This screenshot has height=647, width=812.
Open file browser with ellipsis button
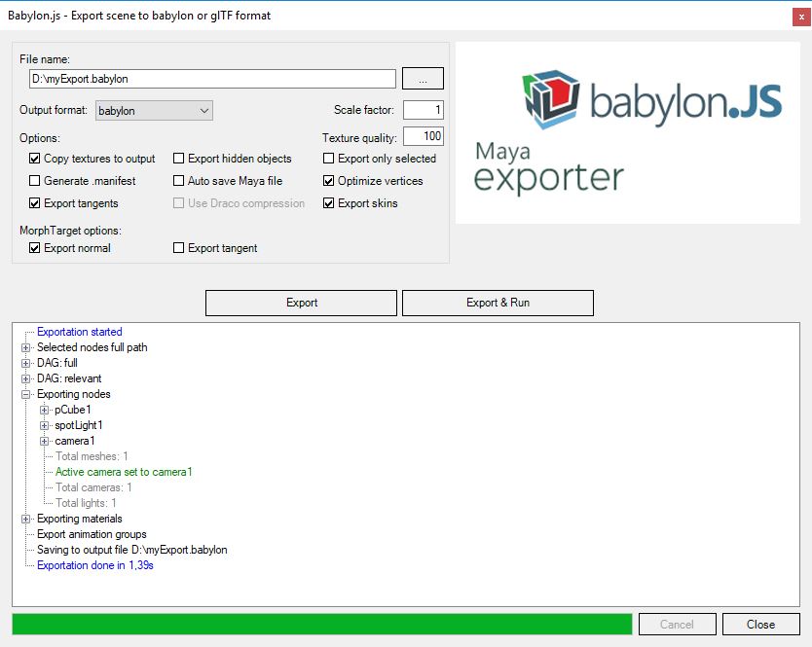(x=424, y=79)
